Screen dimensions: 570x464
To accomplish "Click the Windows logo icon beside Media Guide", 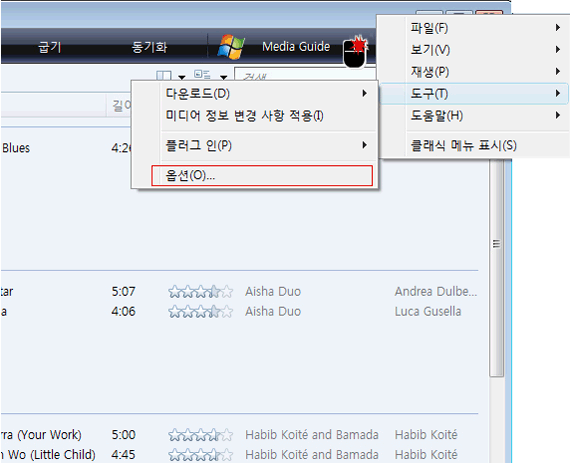I will [x=230, y=47].
